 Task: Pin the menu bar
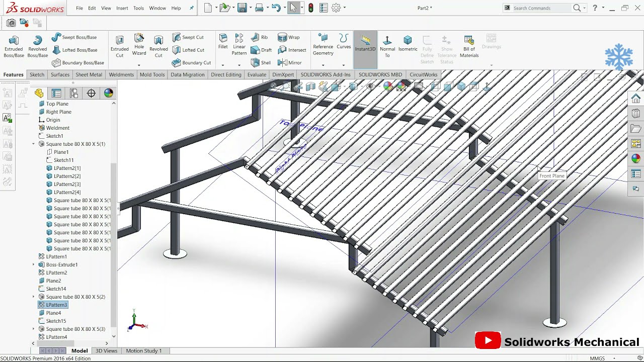[191, 8]
